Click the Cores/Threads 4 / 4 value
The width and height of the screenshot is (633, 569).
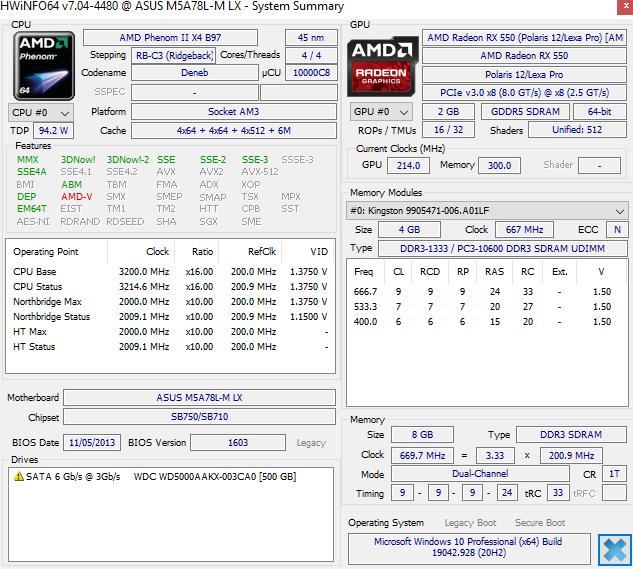(311, 55)
